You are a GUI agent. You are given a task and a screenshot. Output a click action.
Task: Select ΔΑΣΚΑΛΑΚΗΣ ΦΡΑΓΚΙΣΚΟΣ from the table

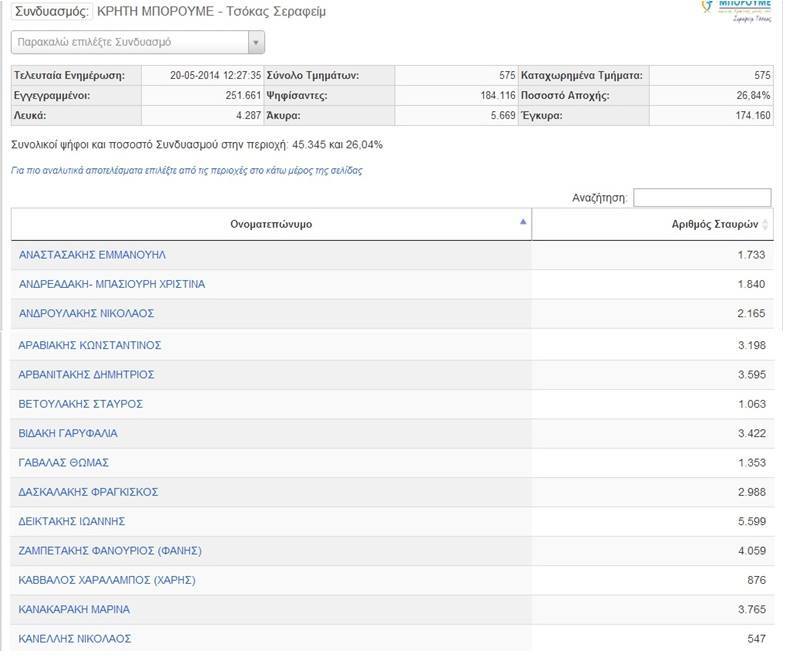(88, 492)
